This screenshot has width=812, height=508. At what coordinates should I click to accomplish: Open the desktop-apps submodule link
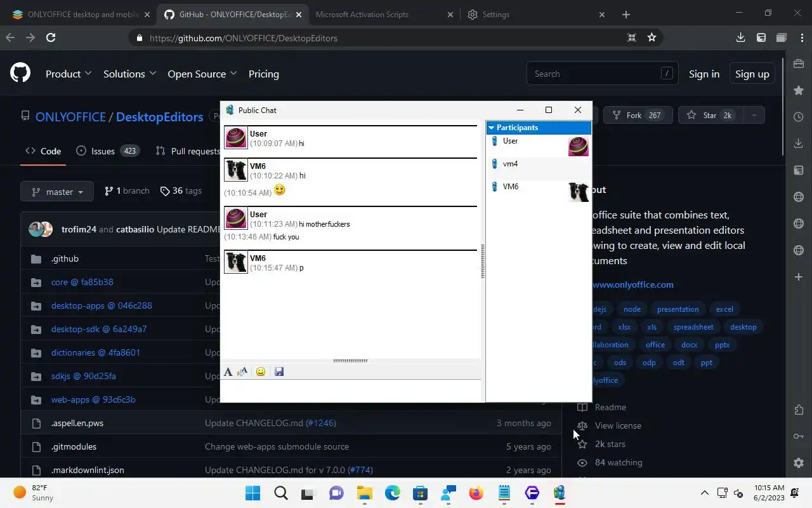pyautogui.click(x=101, y=305)
